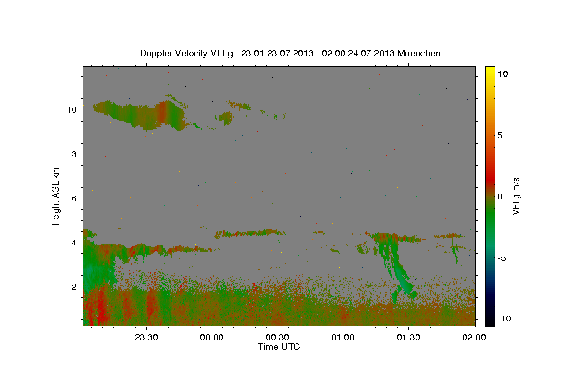
Task: Click the colorbar tick label -10
Action: tap(504, 319)
